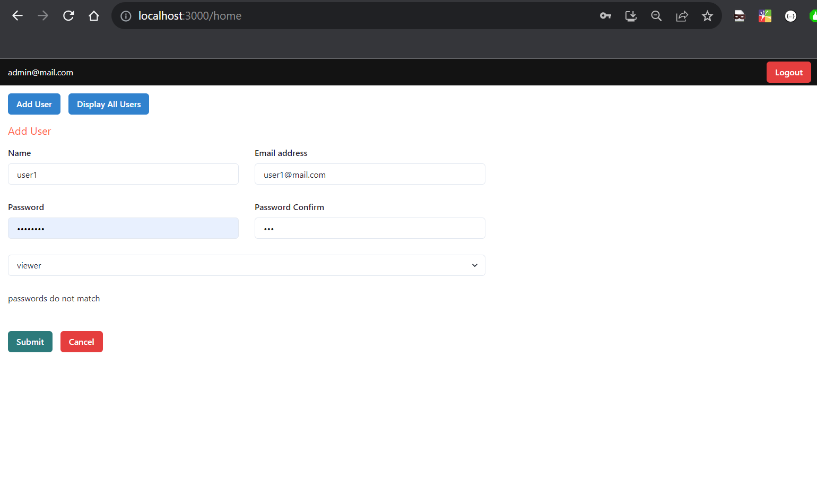Open the browser home page

94,15
